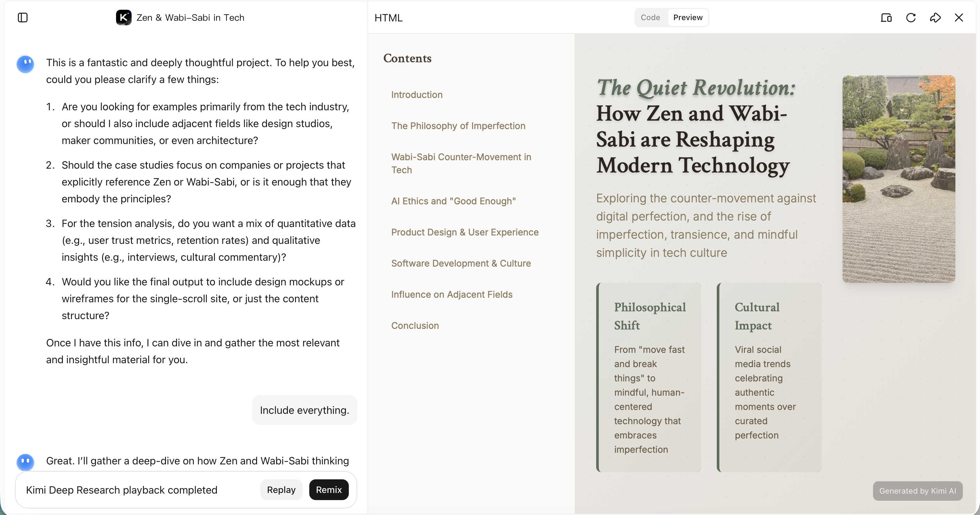Switch to the Preview view
980x515 pixels.
pyautogui.click(x=688, y=18)
